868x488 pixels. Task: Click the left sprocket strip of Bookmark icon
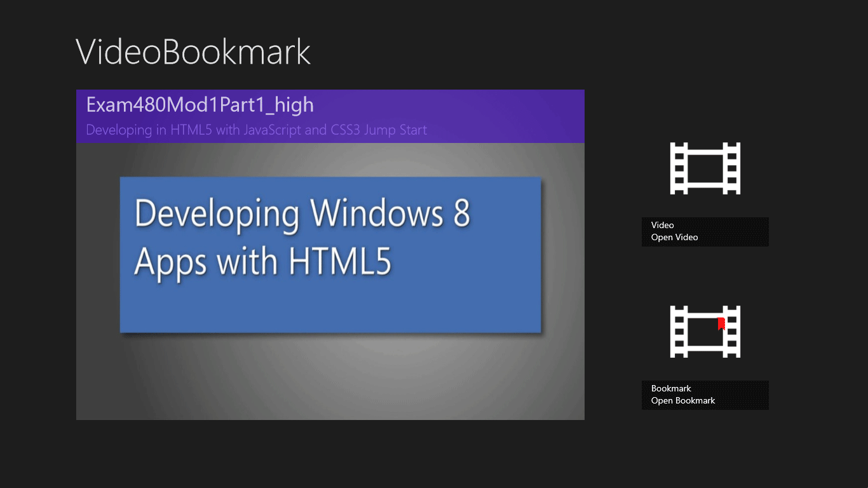coord(679,332)
